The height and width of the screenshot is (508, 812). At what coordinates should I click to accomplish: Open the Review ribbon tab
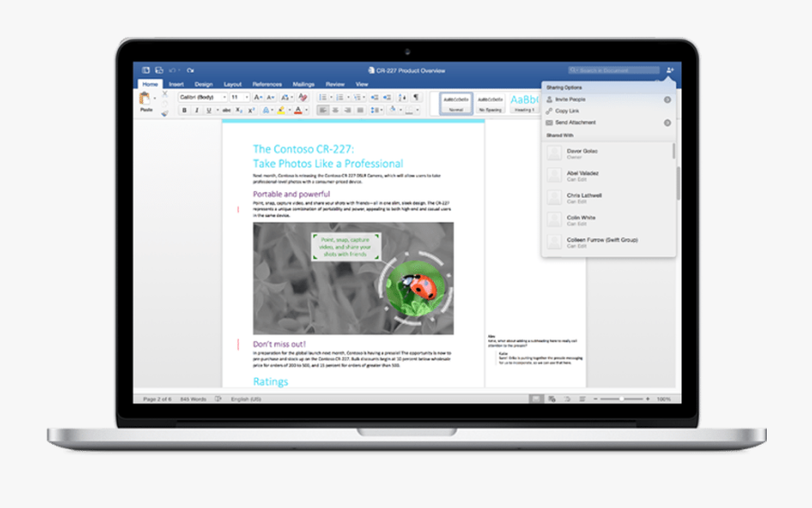point(335,84)
